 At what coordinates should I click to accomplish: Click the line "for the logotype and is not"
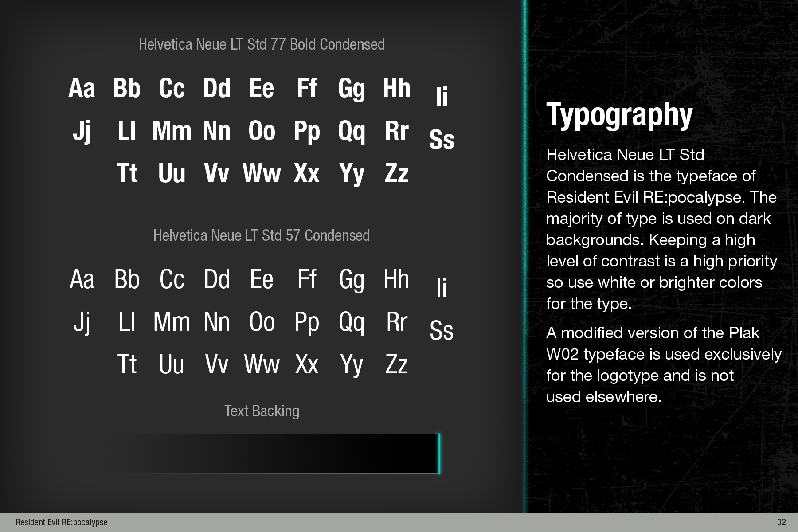click(x=640, y=376)
